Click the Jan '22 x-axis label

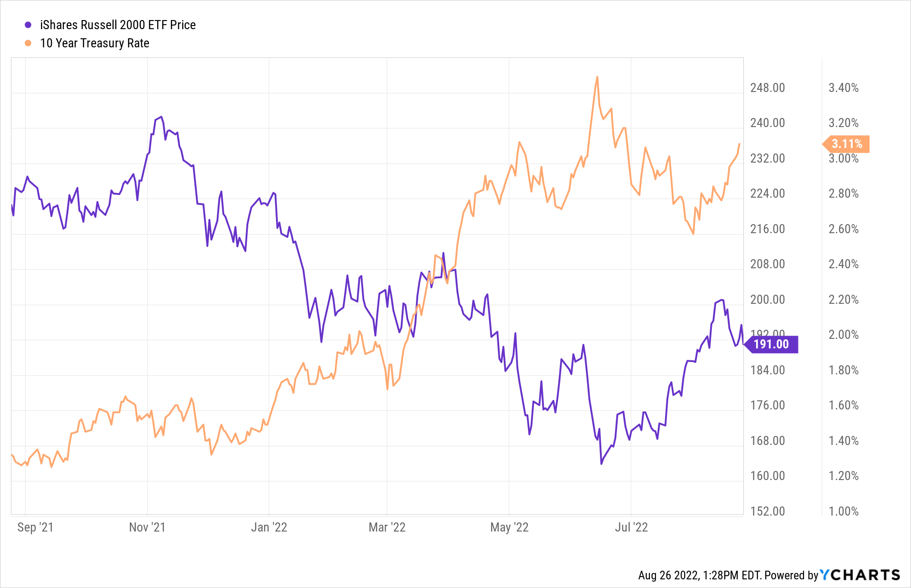pos(269,527)
